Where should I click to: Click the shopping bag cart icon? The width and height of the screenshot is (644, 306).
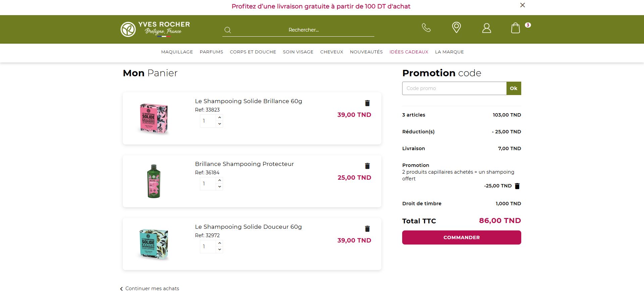[516, 28]
